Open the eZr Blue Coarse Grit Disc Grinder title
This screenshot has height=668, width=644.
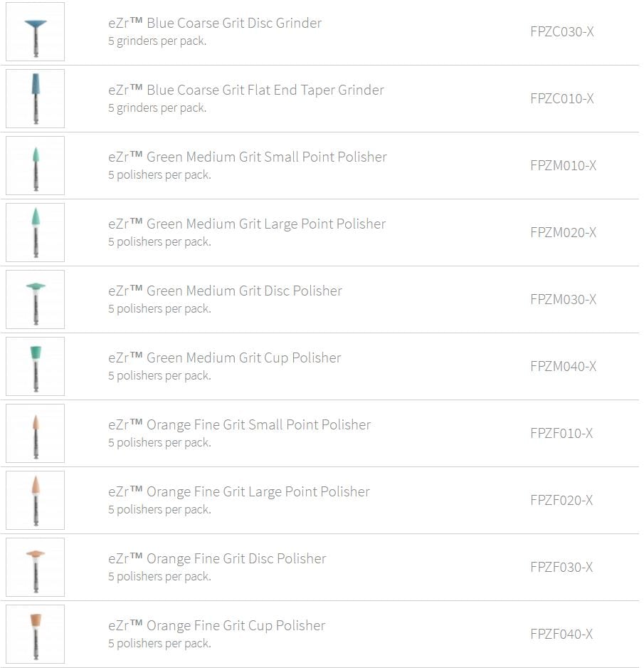(x=215, y=23)
